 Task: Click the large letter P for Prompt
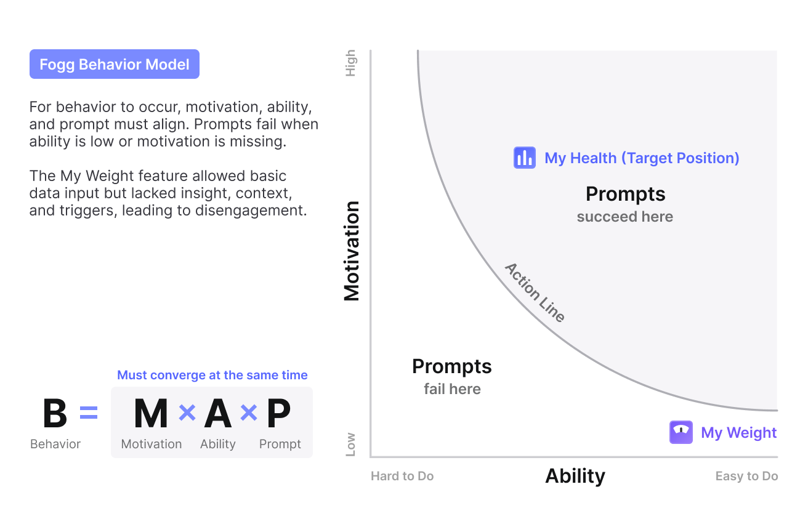coord(279,414)
